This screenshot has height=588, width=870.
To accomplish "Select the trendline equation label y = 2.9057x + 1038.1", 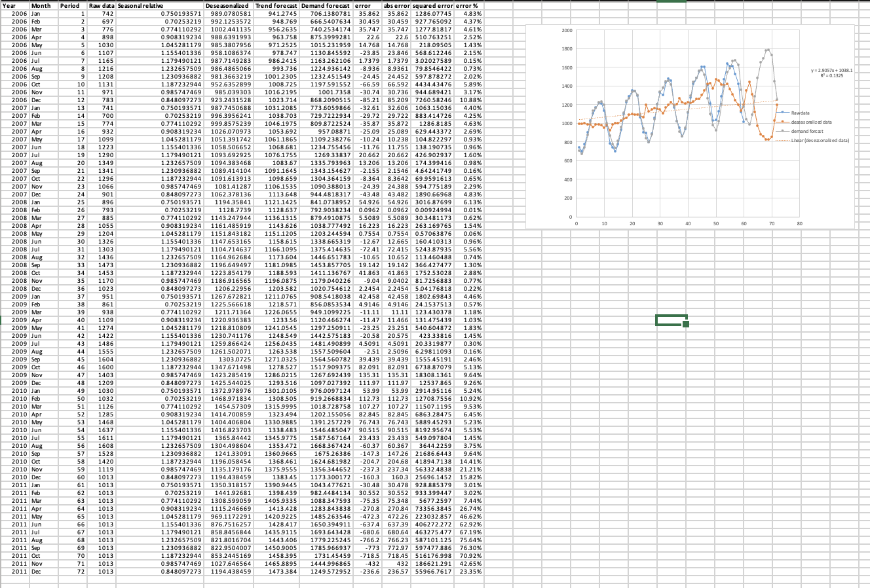I will click(831, 70).
